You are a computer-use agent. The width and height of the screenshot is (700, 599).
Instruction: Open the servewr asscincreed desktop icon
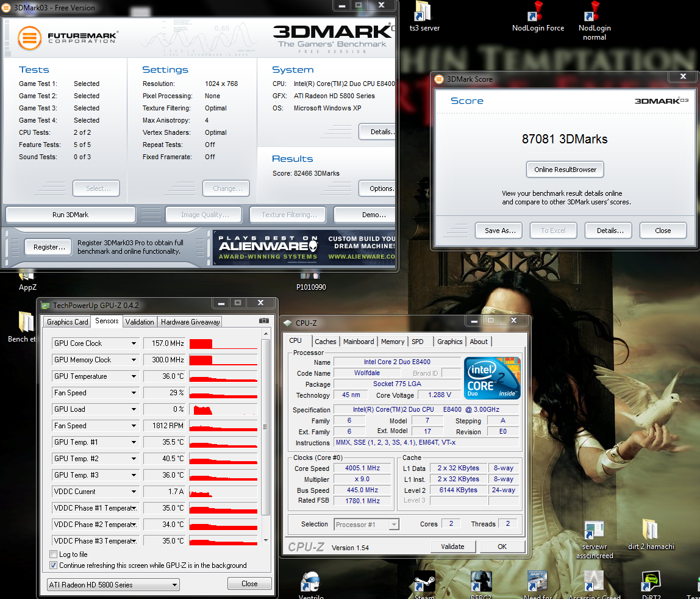coord(594,540)
